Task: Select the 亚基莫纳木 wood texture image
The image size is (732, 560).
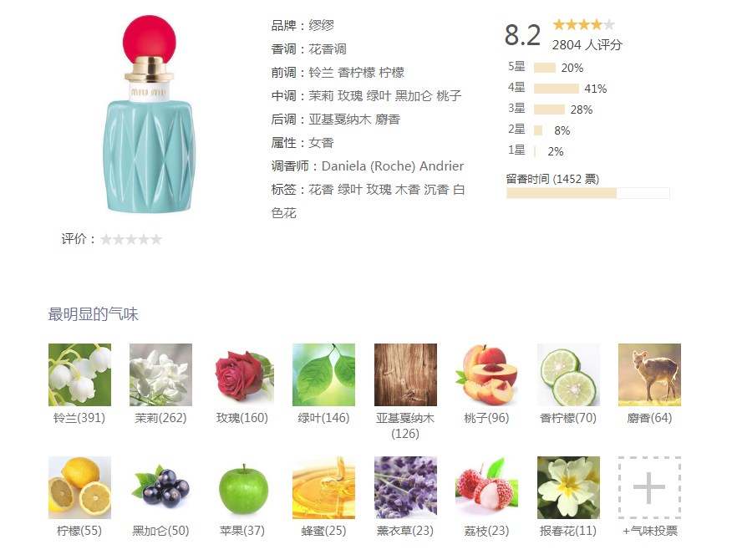Action: (x=405, y=374)
